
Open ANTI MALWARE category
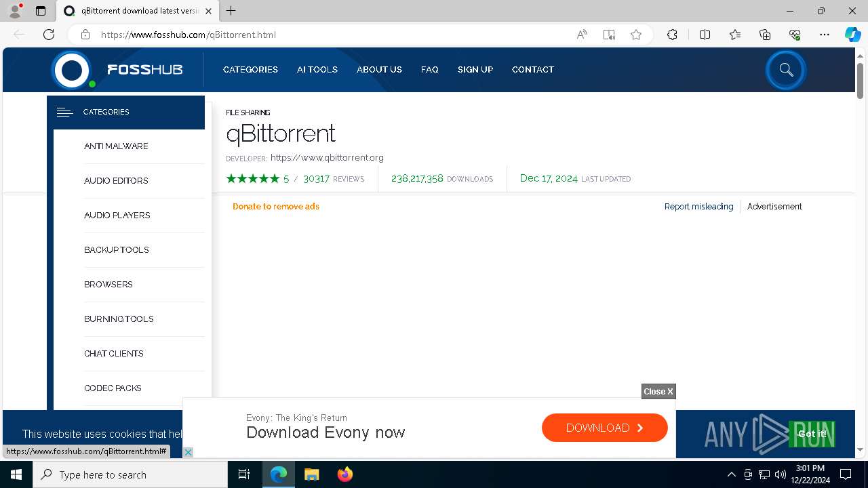tap(116, 146)
